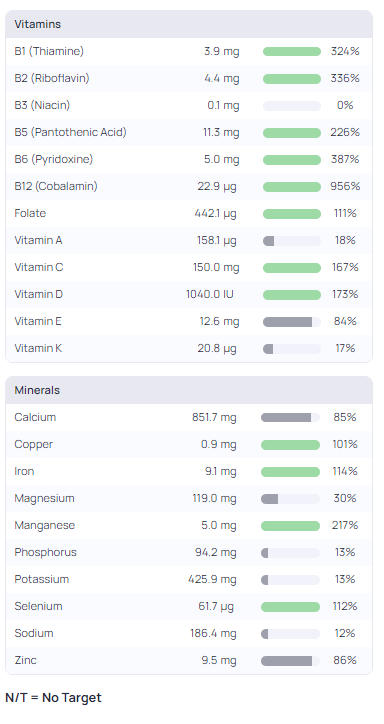
Task: Click the Manganese 217% percentage
Action: tap(345, 525)
